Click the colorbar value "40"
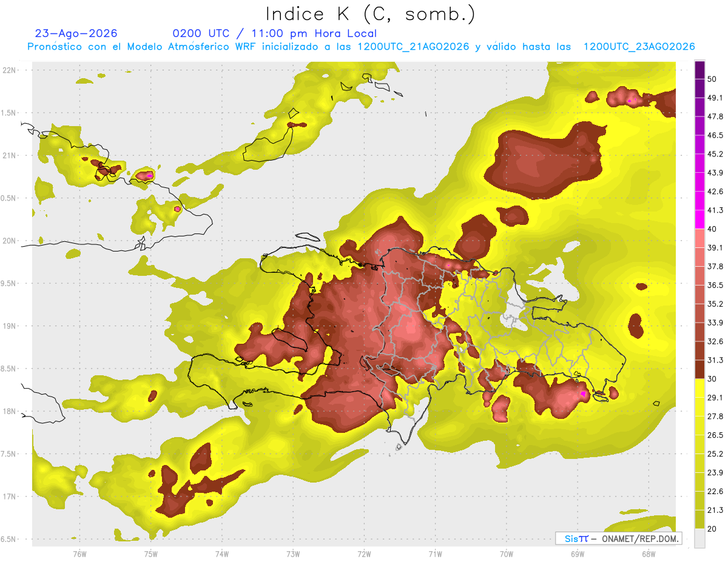Image resolution: width=728 pixels, height=562 pixels. [713, 229]
